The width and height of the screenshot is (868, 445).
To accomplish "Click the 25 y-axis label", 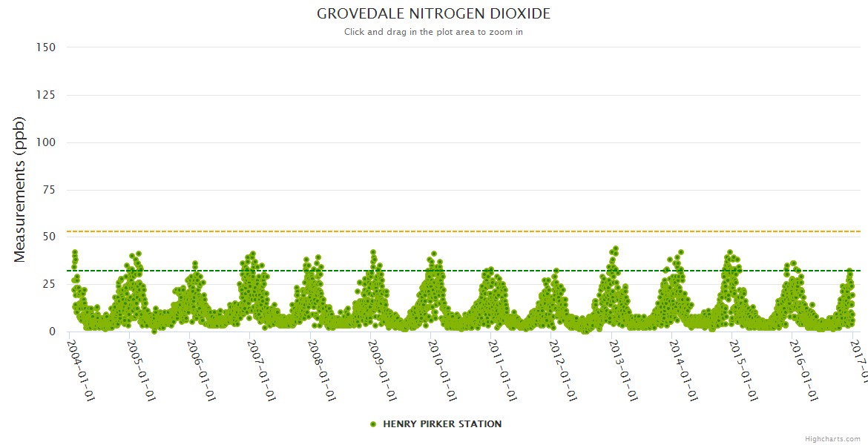I will pos(49,285).
